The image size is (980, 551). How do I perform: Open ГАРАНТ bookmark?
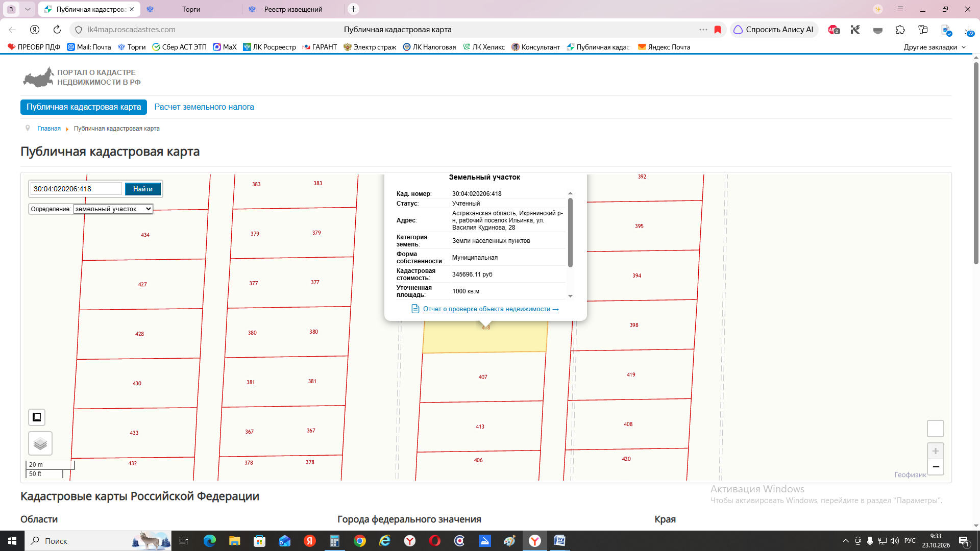tap(320, 47)
